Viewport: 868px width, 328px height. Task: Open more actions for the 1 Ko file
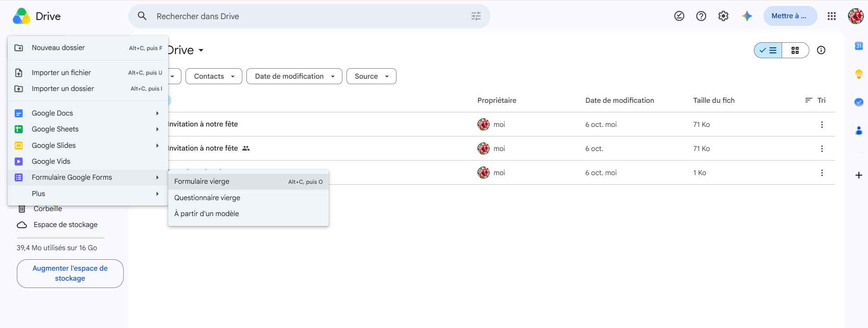point(822,173)
